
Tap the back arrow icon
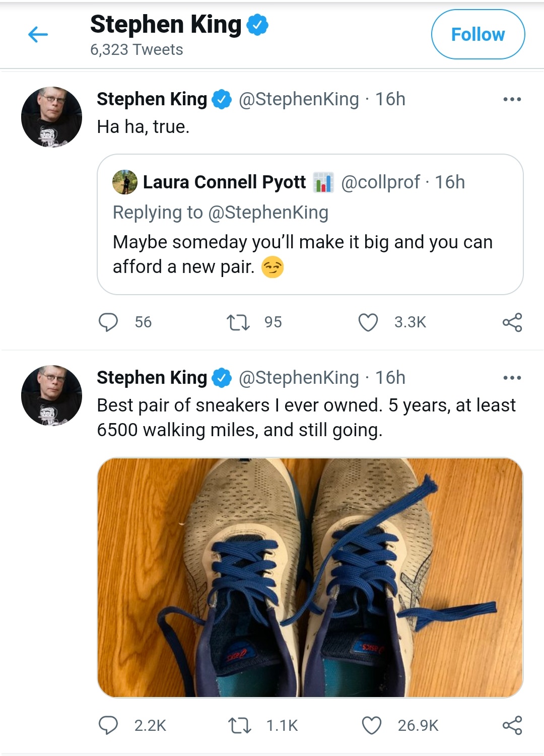38,34
